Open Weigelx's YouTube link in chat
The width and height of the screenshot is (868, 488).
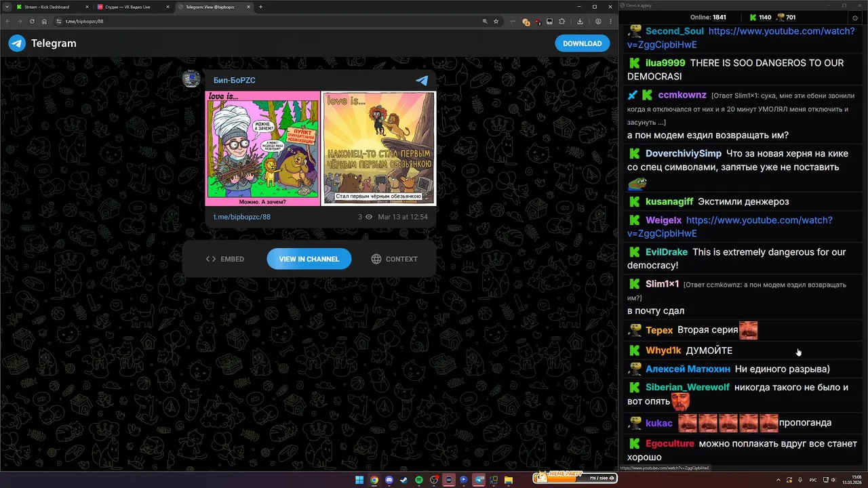(x=730, y=227)
